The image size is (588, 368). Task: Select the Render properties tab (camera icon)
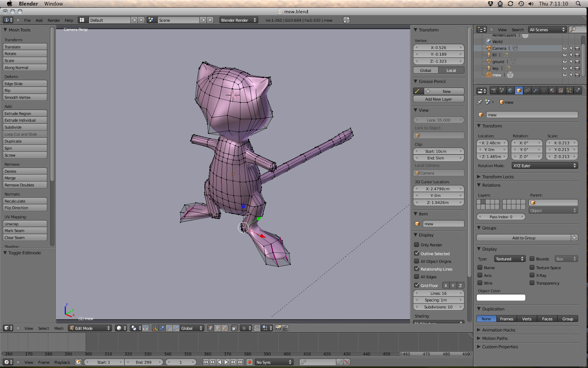pos(494,91)
